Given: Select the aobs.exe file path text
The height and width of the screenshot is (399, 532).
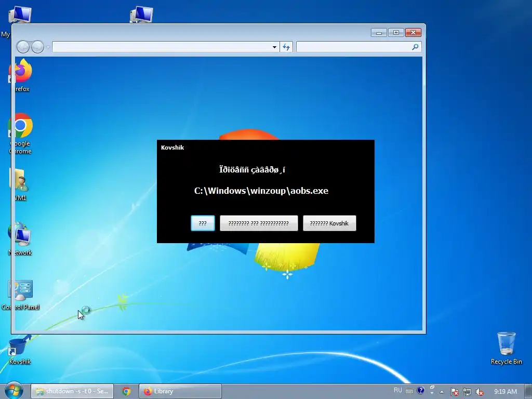Looking at the screenshot, I should coord(261,191).
